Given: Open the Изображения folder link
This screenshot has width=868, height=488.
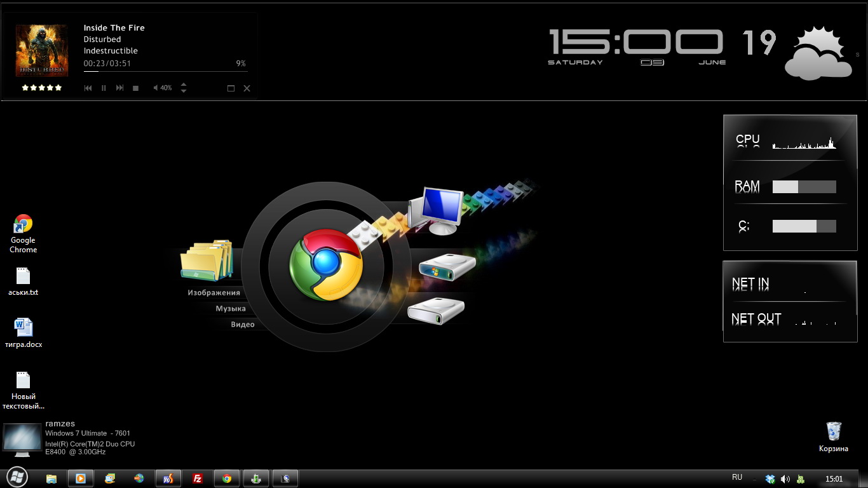Looking at the screenshot, I should pyautogui.click(x=214, y=293).
